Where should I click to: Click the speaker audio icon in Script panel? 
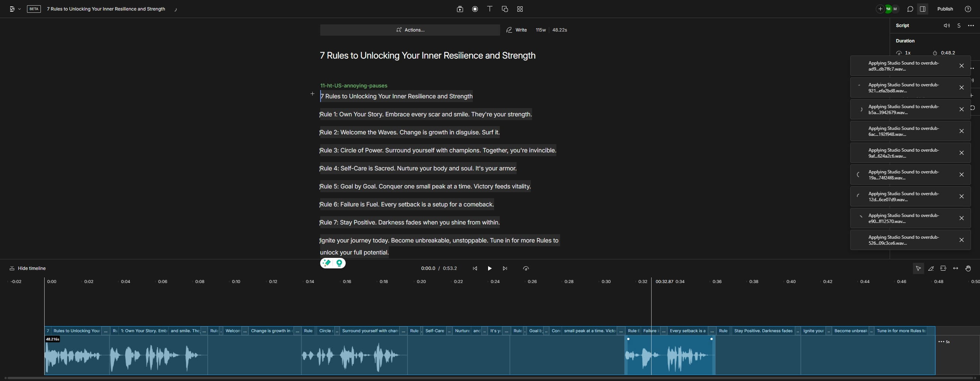[947, 26]
